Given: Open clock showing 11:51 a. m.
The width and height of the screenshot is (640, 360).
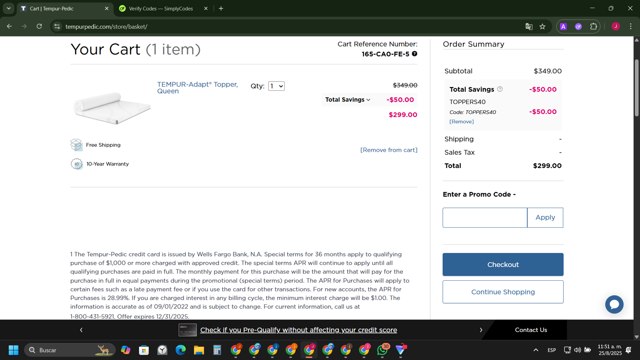Looking at the screenshot, I should [x=609, y=350].
